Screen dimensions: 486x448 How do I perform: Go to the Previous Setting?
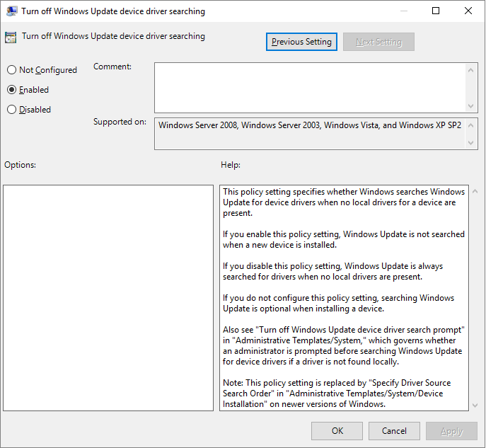pyautogui.click(x=301, y=42)
